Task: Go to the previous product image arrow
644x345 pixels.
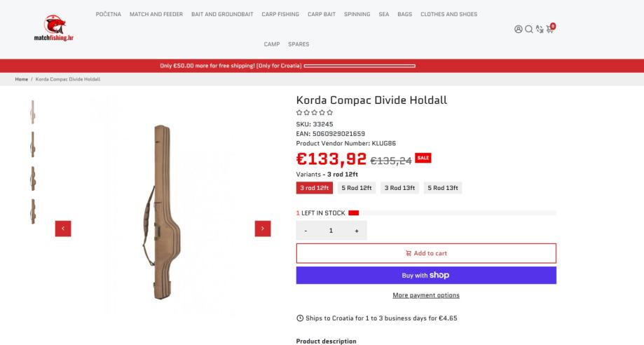Action: pos(63,229)
